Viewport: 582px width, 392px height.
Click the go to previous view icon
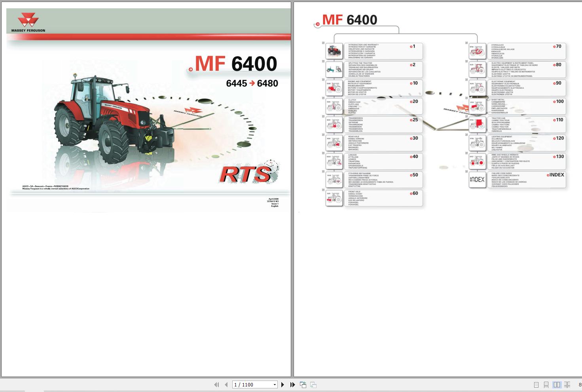[x=303, y=384]
